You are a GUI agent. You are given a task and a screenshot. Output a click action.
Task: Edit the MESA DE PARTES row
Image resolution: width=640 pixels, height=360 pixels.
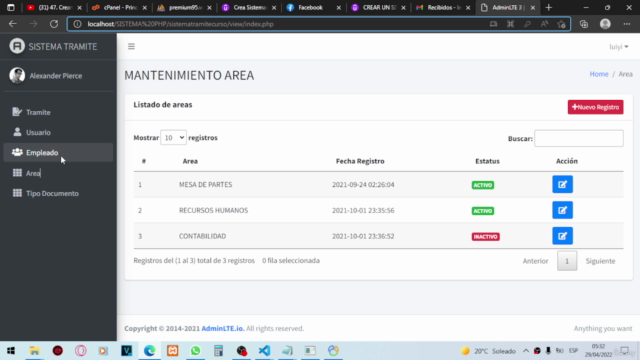tap(562, 184)
